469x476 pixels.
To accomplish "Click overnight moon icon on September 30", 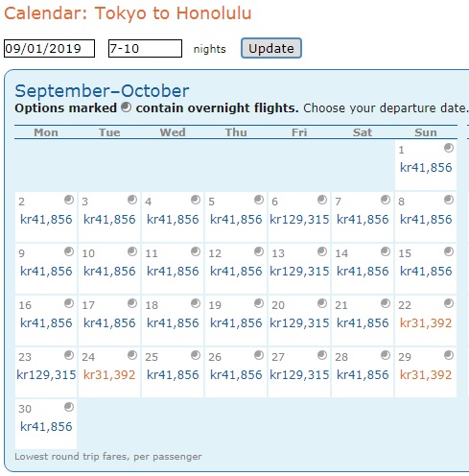I will [69, 407].
